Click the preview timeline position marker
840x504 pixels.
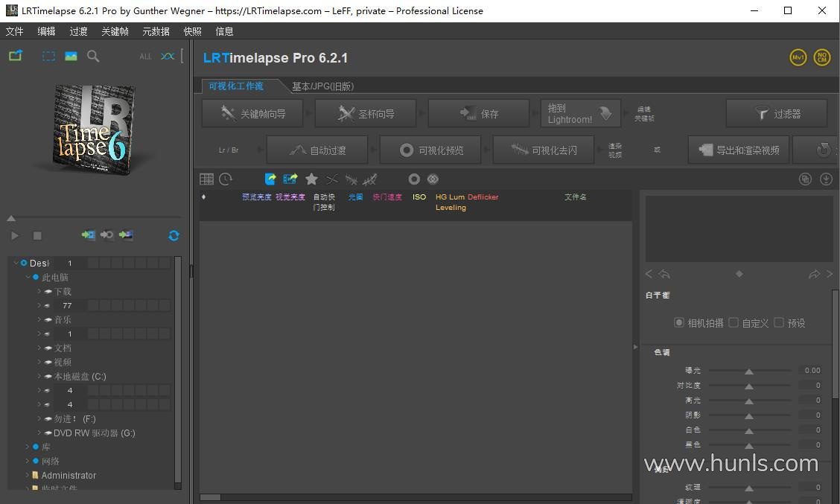10,218
